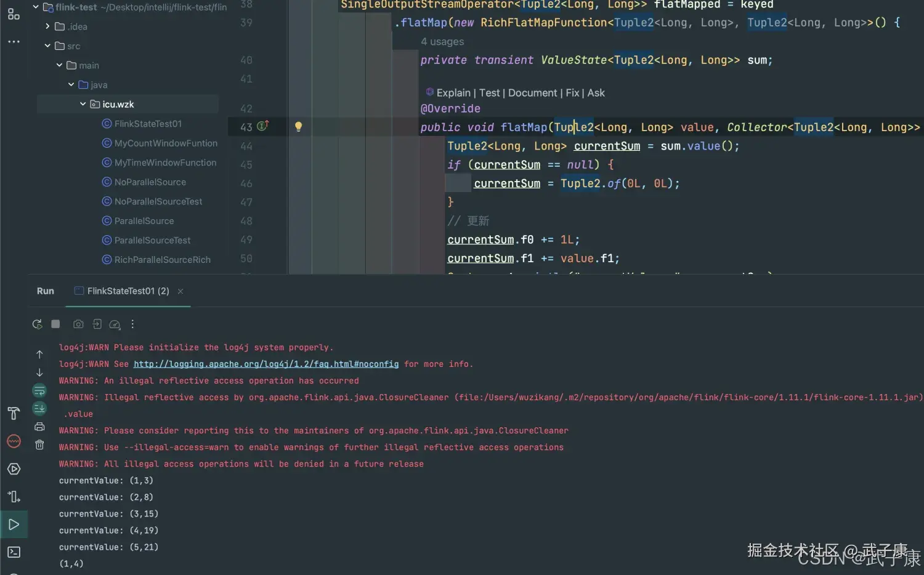
Task: Click line number 46 in the gutter
Action: click(246, 183)
